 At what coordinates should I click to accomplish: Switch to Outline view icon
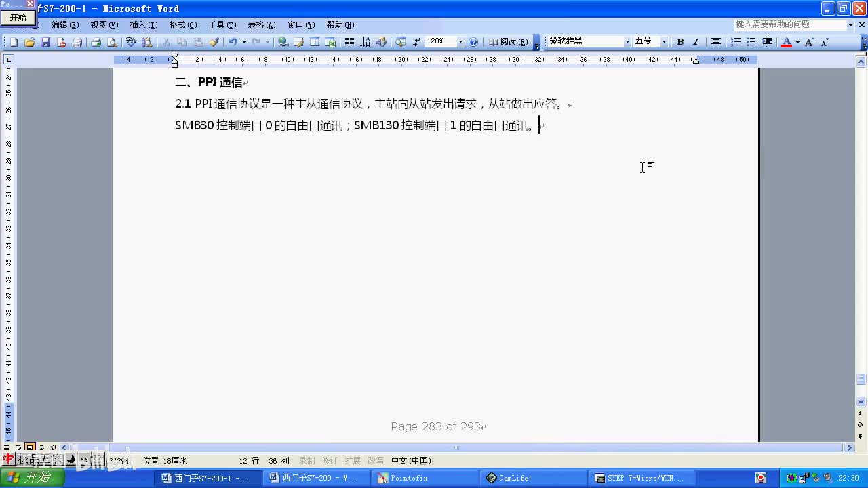pyautogui.click(x=41, y=447)
